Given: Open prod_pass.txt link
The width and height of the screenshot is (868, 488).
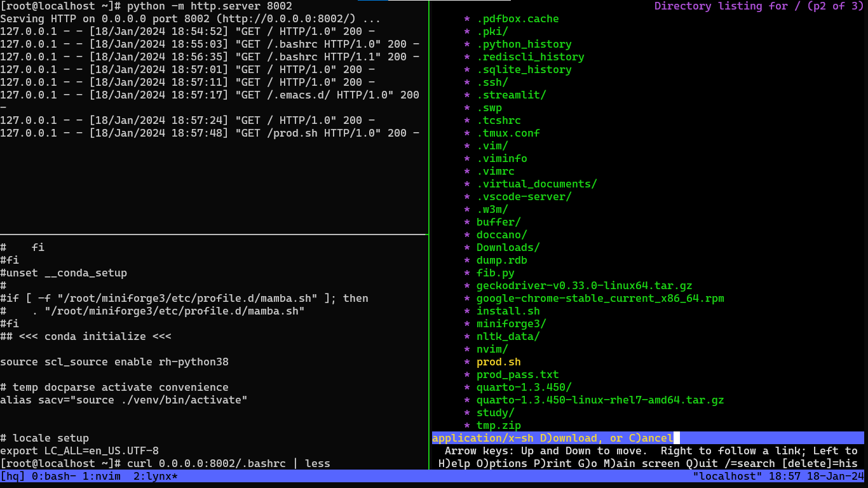Looking at the screenshot, I should click(518, 375).
